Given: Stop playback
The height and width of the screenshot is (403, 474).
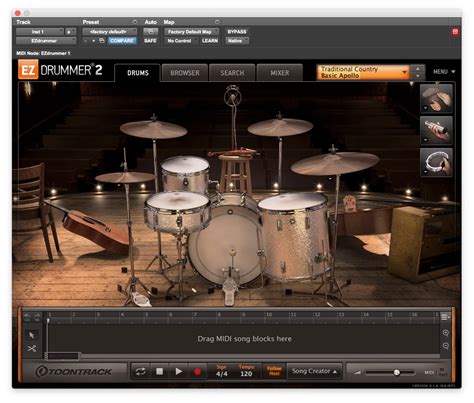Looking at the screenshot, I should (x=160, y=371).
